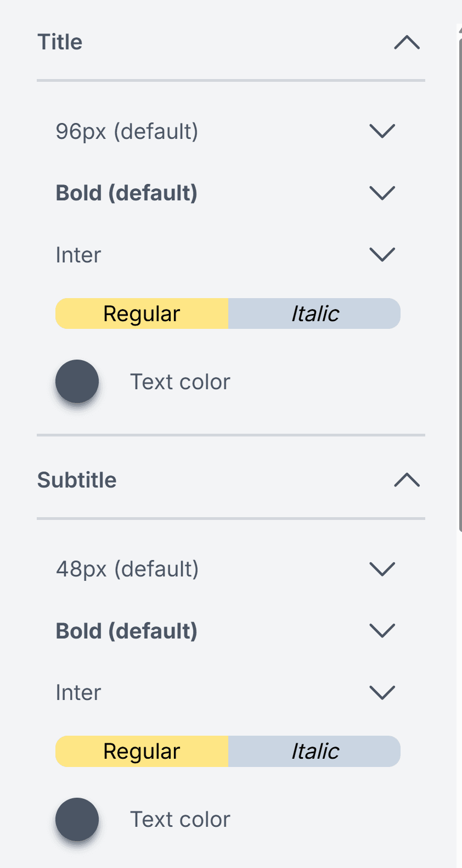Viewport: 462px width, 868px height.
Task: Click the Text color label under Subtitle
Action: click(179, 819)
